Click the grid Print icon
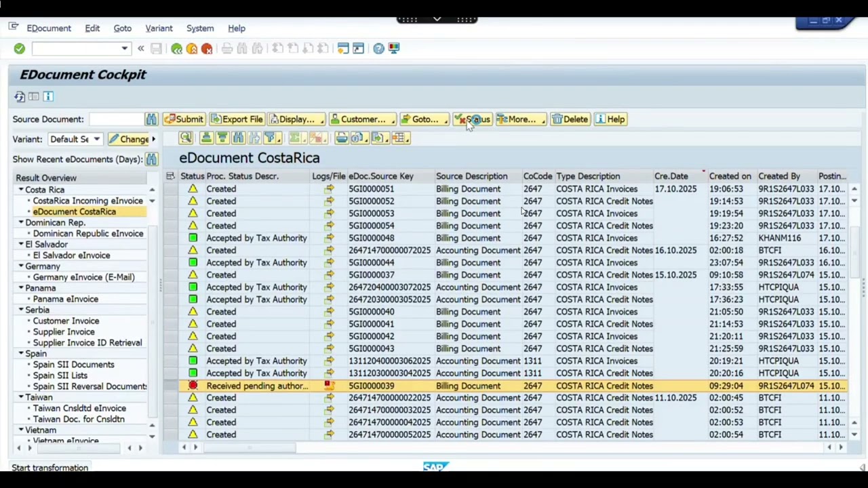 [342, 138]
